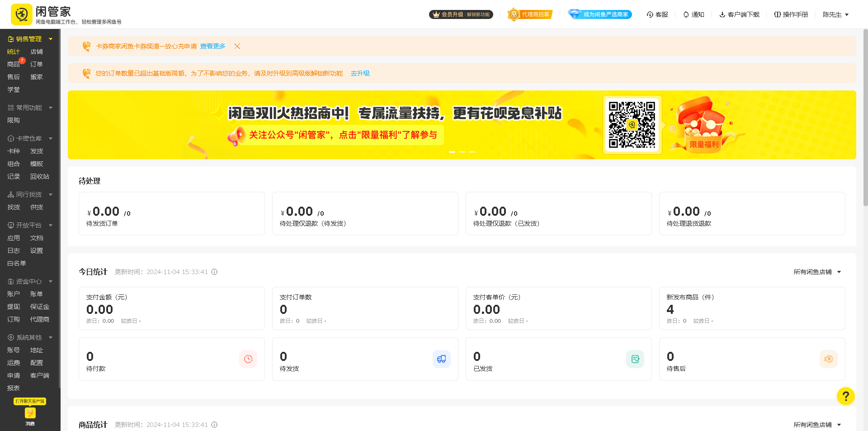Viewport: 868px width, 431px height.
Task: Click the megaphone icon in the banner
Action: (x=236, y=136)
